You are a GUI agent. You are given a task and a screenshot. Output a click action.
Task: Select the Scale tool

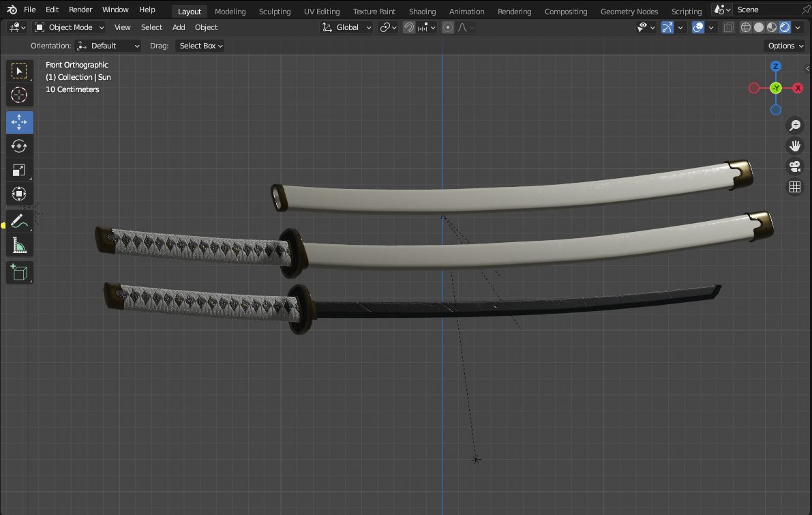coord(19,170)
